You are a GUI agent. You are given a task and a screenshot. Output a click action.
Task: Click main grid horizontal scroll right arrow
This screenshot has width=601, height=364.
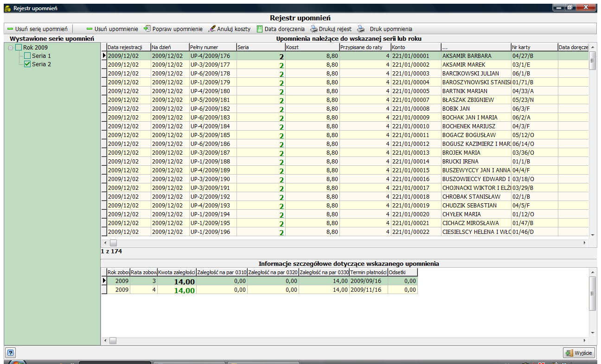click(x=584, y=243)
